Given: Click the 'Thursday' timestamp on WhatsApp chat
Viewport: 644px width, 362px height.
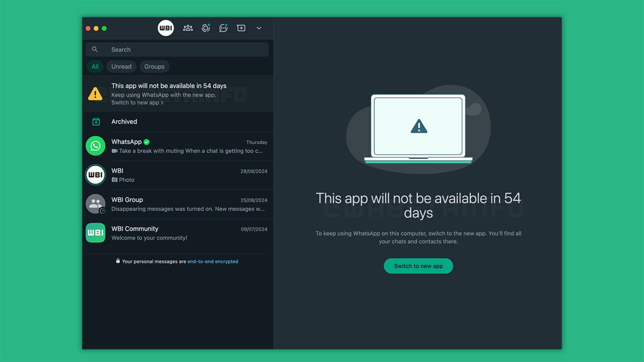Looking at the screenshot, I should pyautogui.click(x=257, y=142).
